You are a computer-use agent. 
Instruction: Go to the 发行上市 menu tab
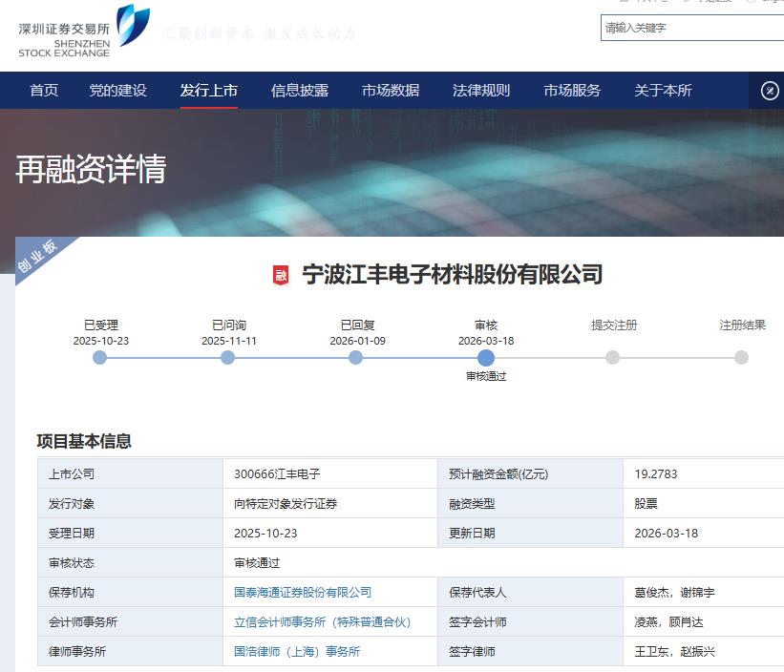209,91
